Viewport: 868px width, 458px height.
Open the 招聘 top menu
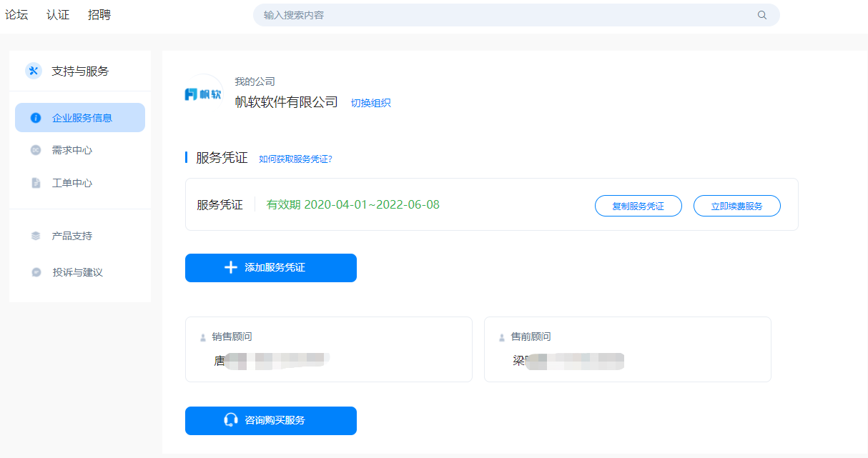coord(99,15)
